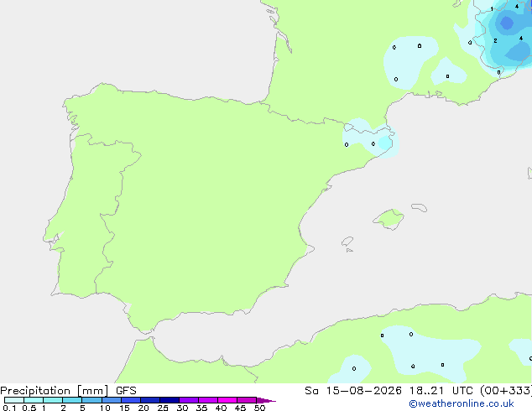532x411 pixels.
Task: Click the 'Precipitation [mm] GFS' title text
Action: coord(68,391)
